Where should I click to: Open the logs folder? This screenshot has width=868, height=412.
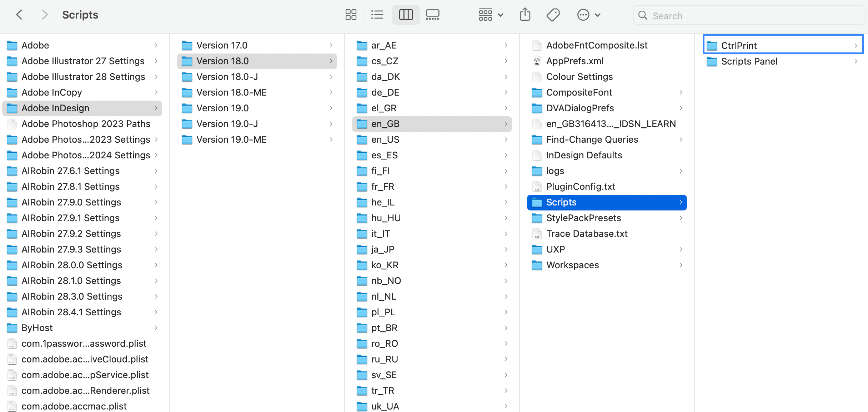[607, 171]
